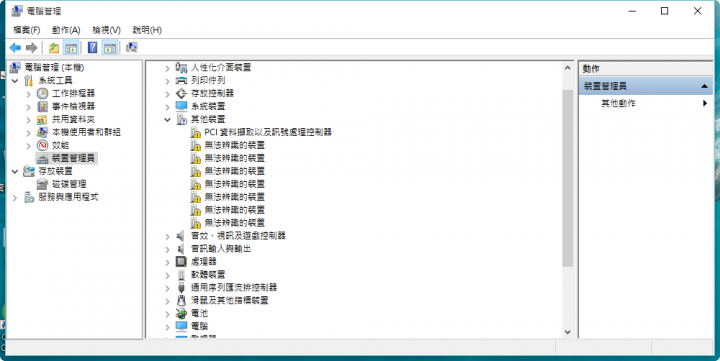Toggle the Show/Hide Action Pane toolbar icon

click(109, 47)
